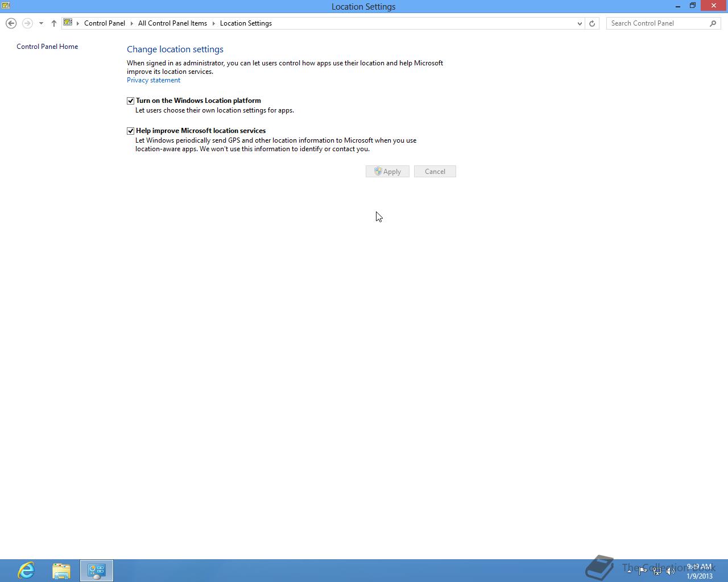Open the recent locations dropdown arrow
The image size is (728, 582).
click(x=41, y=23)
